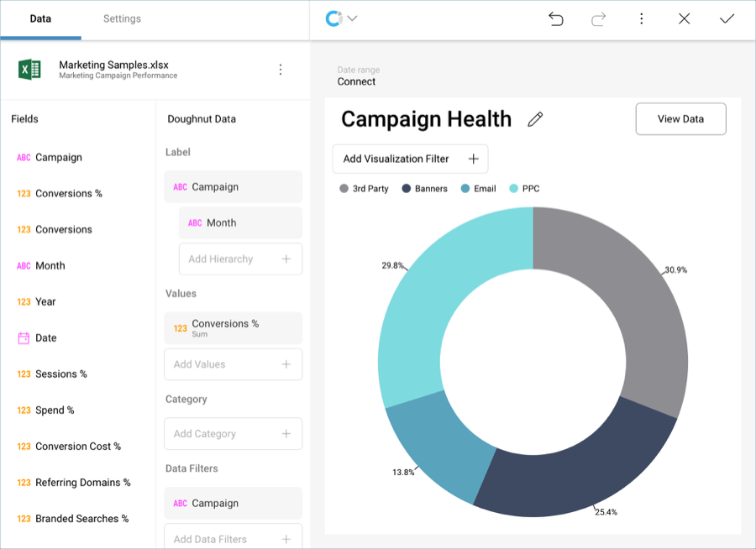Viewport: 756px width, 549px height.
Task: Open the kebab menu next to Marketing Samples.xlsx
Action: point(281,69)
